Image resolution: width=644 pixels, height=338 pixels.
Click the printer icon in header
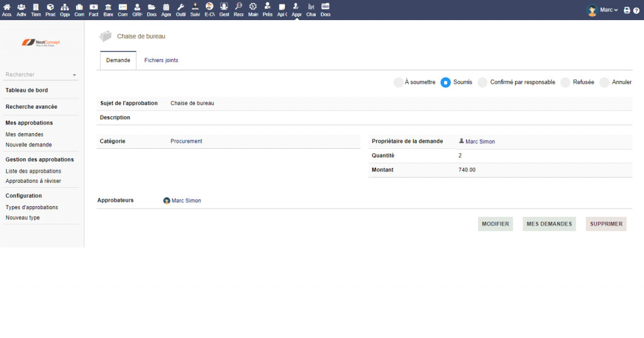(627, 10)
